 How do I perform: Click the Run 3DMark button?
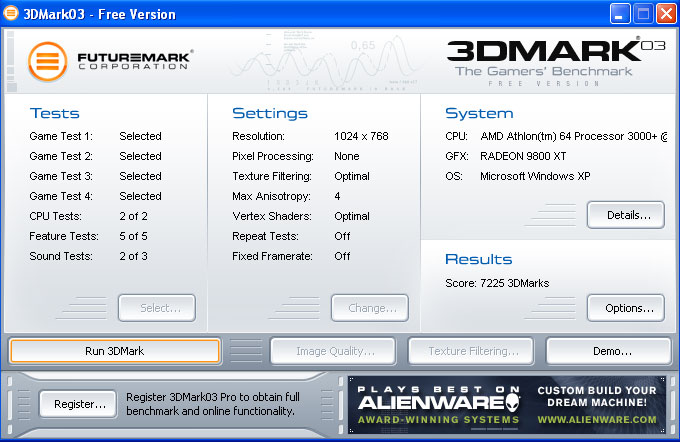pos(115,351)
